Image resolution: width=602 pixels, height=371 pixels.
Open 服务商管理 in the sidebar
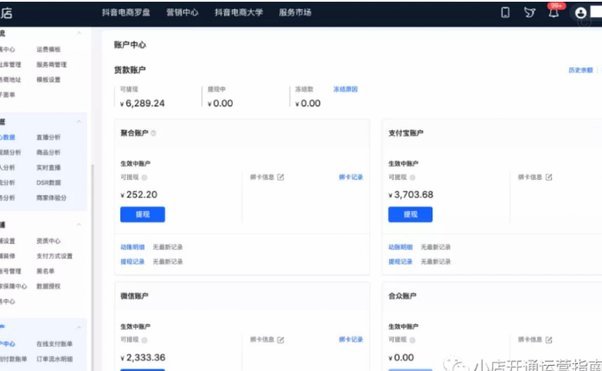(51, 65)
